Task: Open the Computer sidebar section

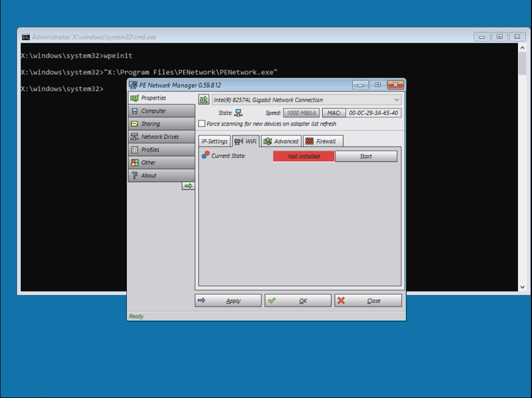Action: [x=161, y=111]
